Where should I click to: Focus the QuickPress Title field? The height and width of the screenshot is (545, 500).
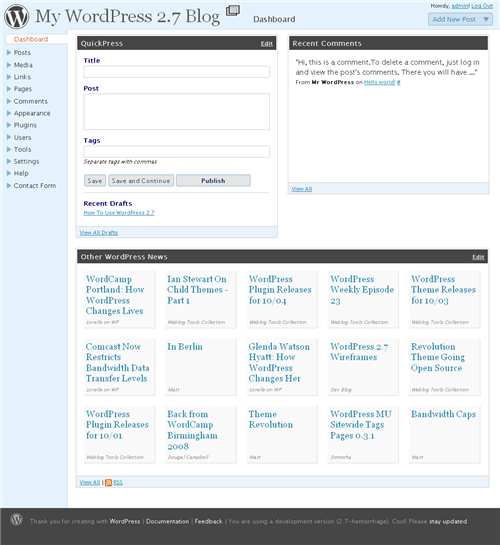click(176, 72)
